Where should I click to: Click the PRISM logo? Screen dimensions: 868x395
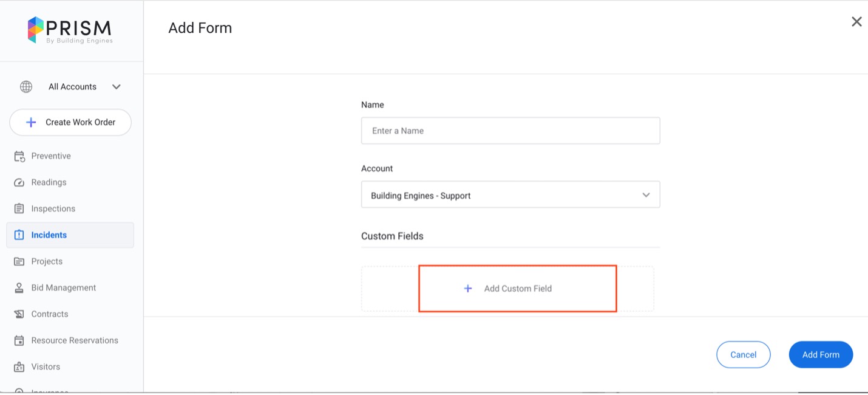pyautogui.click(x=70, y=30)
